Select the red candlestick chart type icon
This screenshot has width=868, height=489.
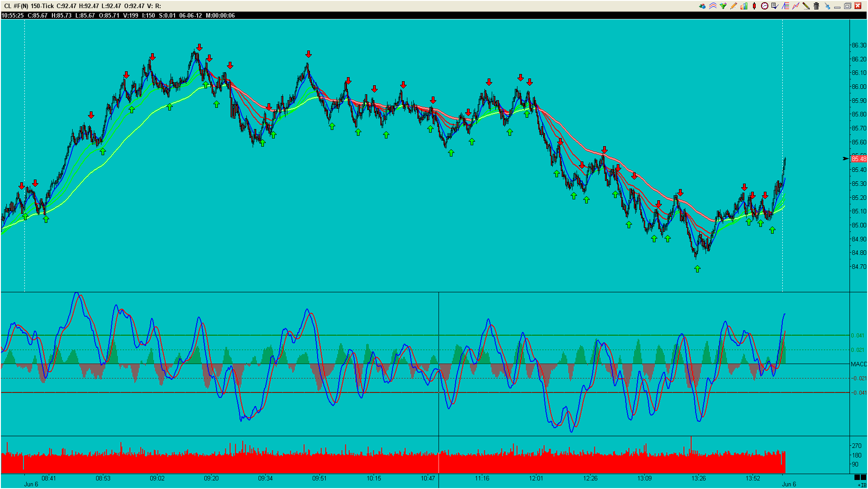[754, 6]
